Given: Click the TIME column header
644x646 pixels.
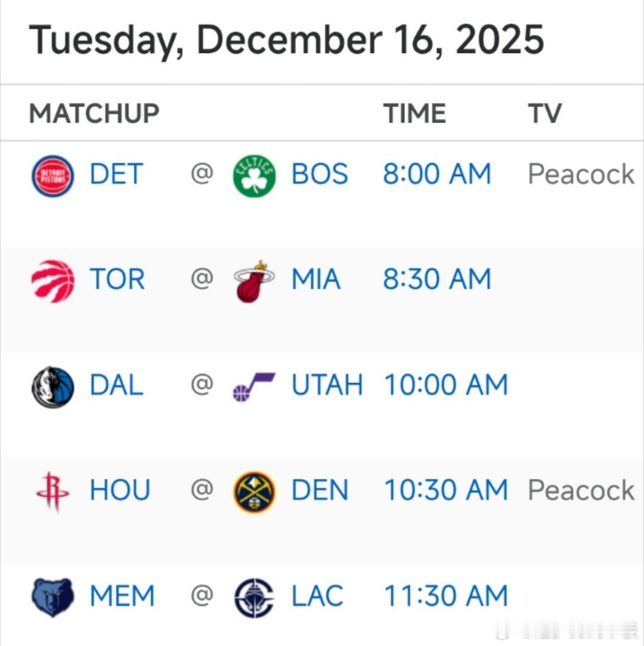Looking at the screenshot, I should coord(414,113).
